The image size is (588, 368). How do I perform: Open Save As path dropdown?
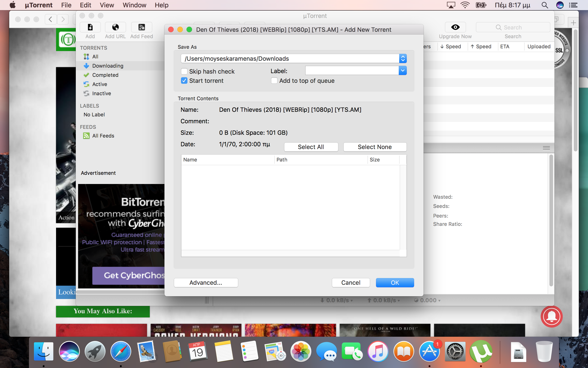(403, 58)
